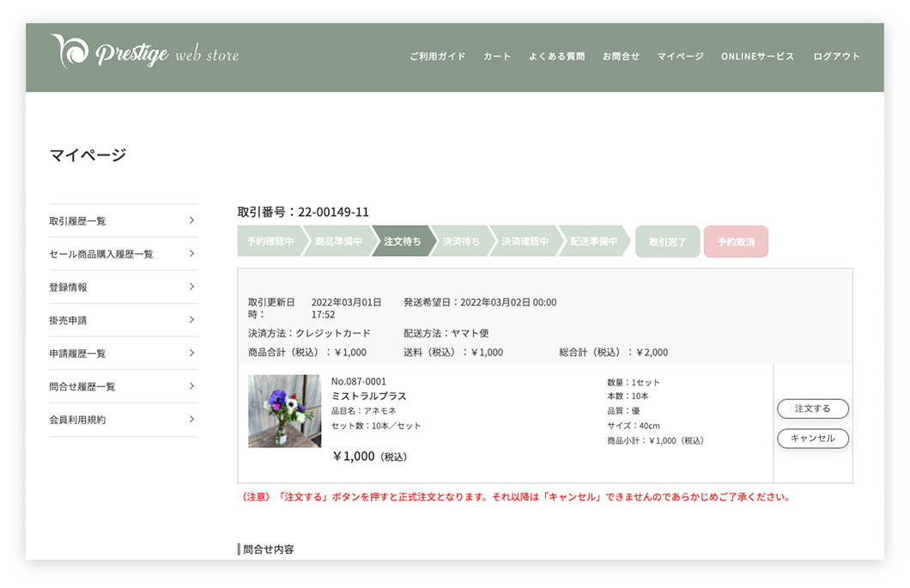
Task: Select the 注文待ち status step
Action: 402,242
